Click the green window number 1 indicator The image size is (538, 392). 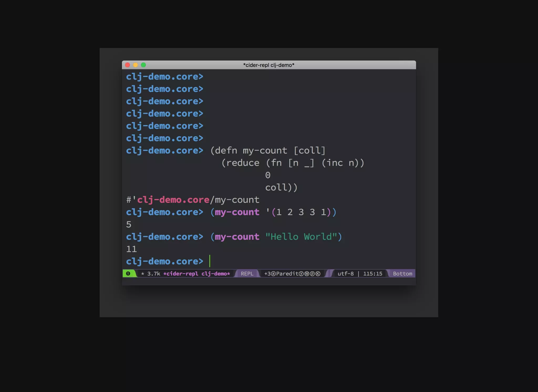128,274
